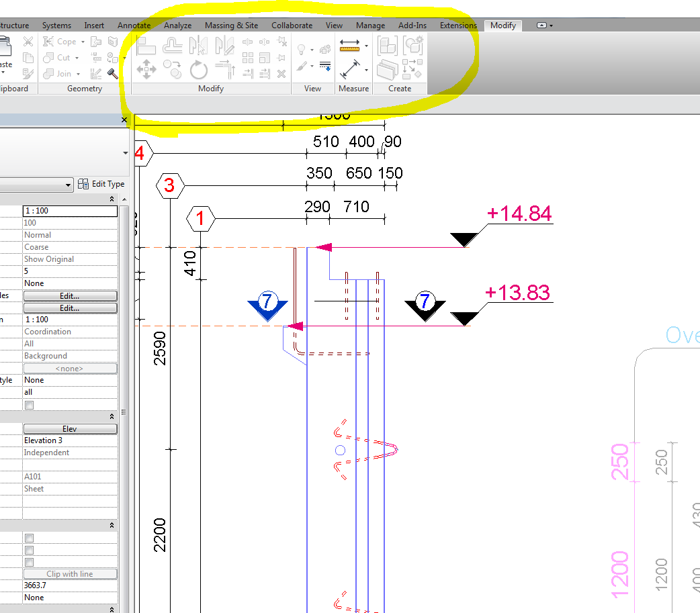The width and height of the screenshot is (700, 613).
Task: Click the Override Graphics paintbrush icon
Action: tap(302, 66)
